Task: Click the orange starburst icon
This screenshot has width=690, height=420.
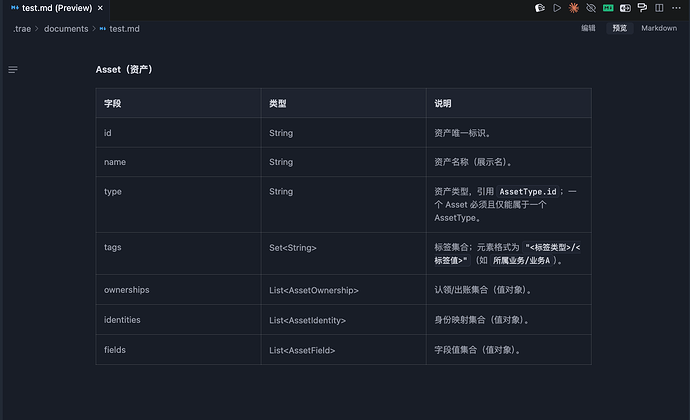Action: coord(574,8)
